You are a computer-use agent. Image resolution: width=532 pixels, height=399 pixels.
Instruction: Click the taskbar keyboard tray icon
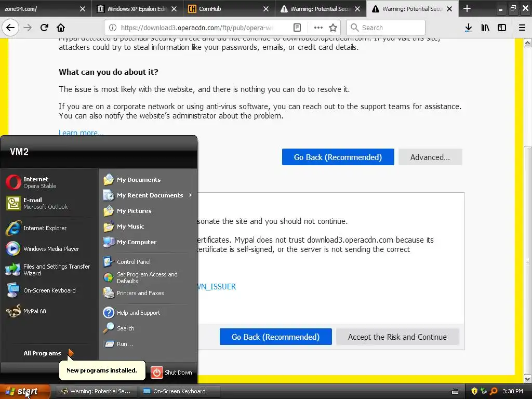(455, 392)
